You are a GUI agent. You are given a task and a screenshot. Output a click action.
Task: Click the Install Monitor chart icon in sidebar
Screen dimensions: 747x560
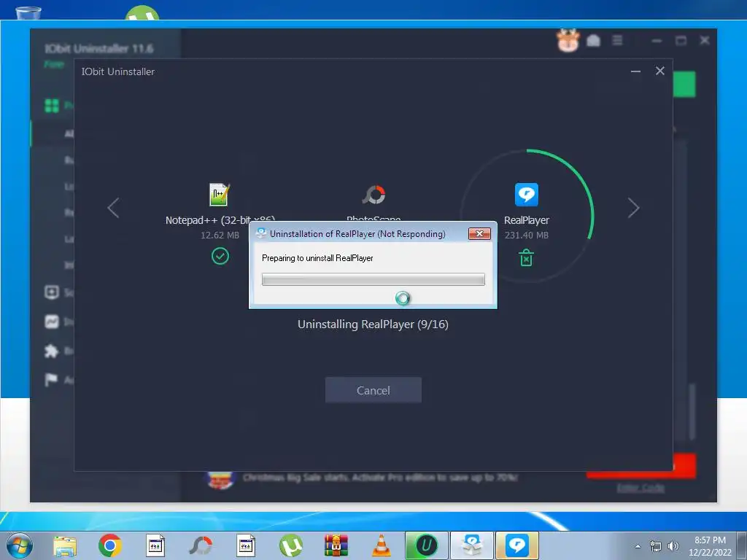pos(52,322)
